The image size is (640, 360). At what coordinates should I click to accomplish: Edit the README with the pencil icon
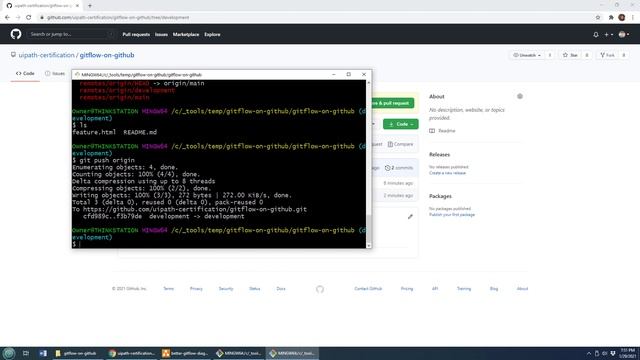pyautogui.click(x=410, y=217)
